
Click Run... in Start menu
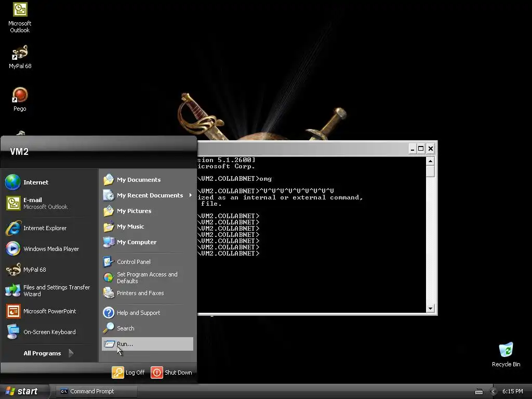pyautogui.click(x=147, y=344)
